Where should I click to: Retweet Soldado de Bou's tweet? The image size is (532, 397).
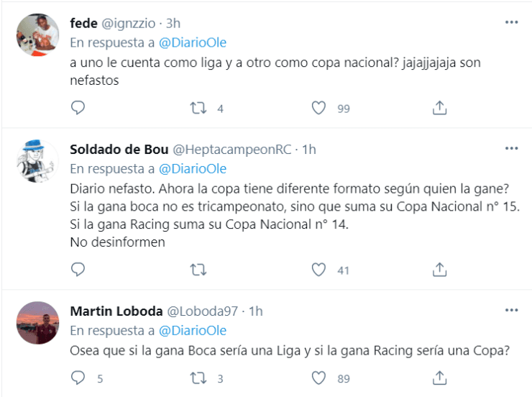[198, 270]
